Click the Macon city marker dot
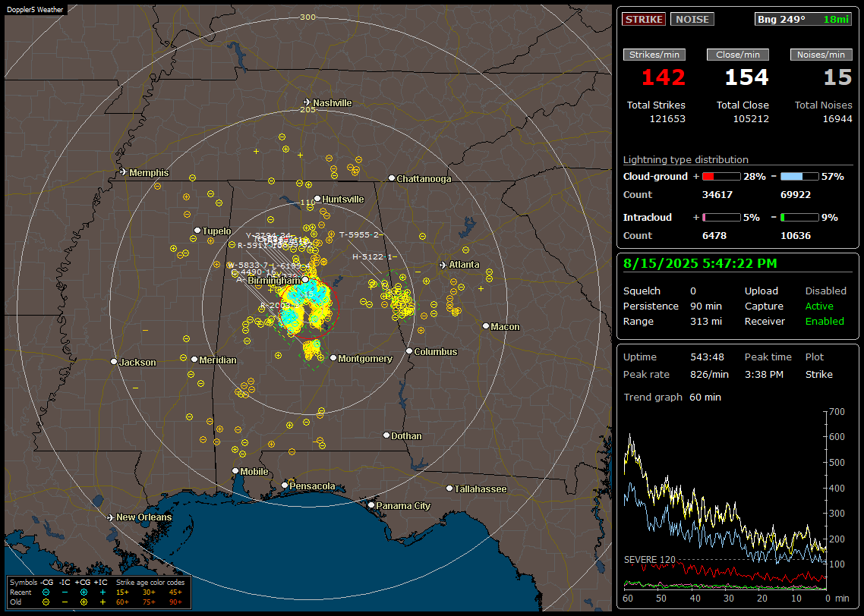The height and width of the screenshot is (616, 864). (x=486, y=326)
